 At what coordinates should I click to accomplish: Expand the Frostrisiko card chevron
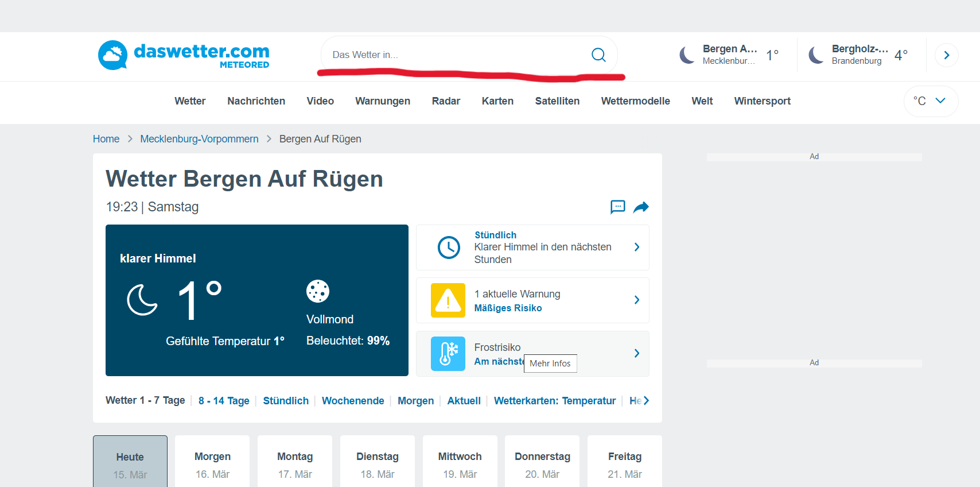pyautogui.click(x=637, y=353)
